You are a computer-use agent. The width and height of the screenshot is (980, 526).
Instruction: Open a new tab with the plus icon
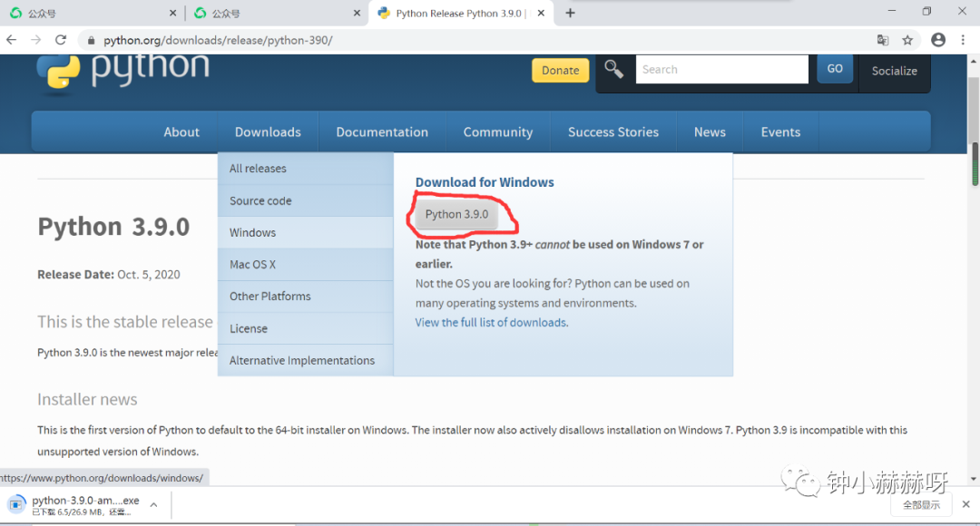(570, 13)
